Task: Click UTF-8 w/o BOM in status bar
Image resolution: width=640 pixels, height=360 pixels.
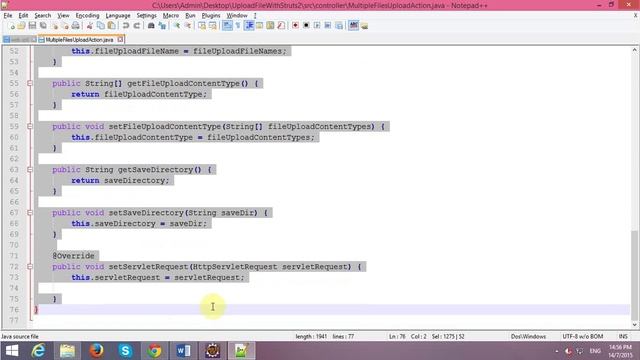Action: [582, 336]
